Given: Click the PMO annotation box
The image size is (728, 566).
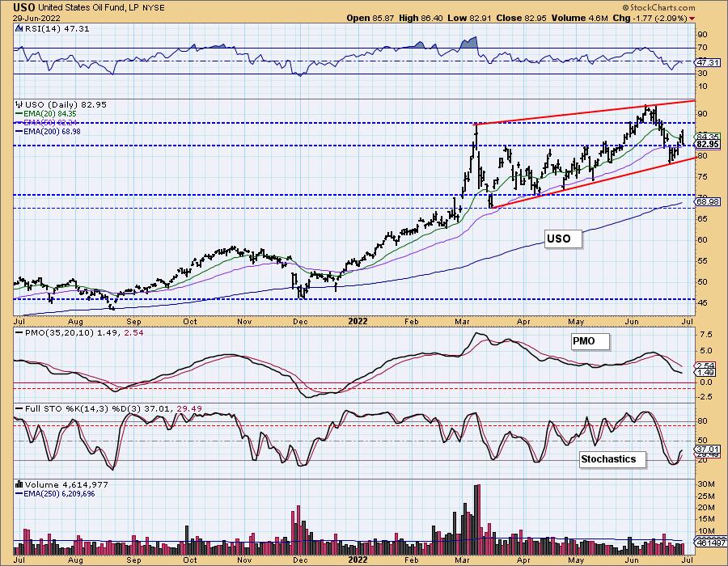Looking at the screenshot, I should (x=590, y=341).
